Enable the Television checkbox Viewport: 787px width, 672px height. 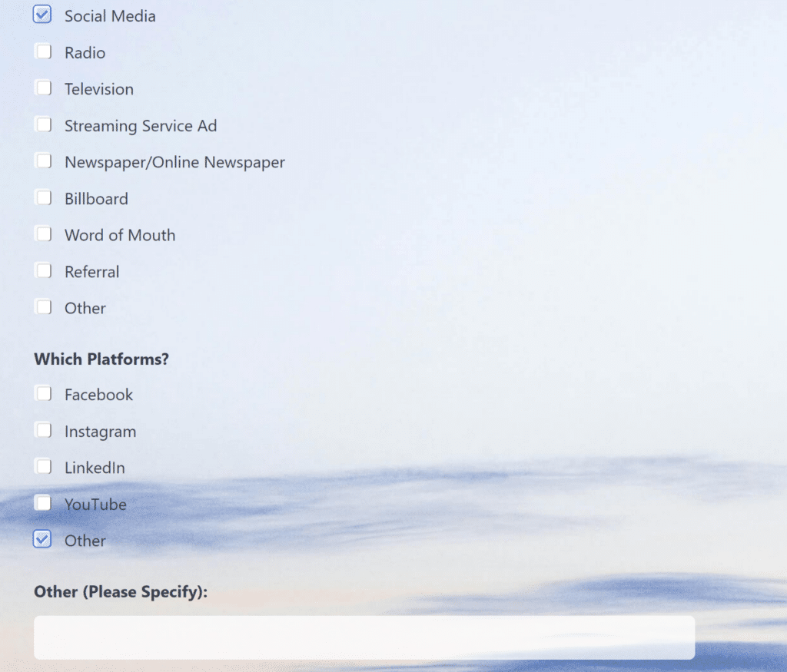43,88
